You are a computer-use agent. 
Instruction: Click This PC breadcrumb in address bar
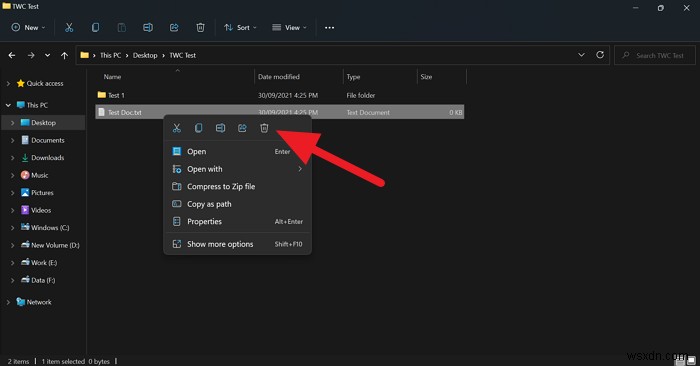pyautogui.click(x=110, y=55)
